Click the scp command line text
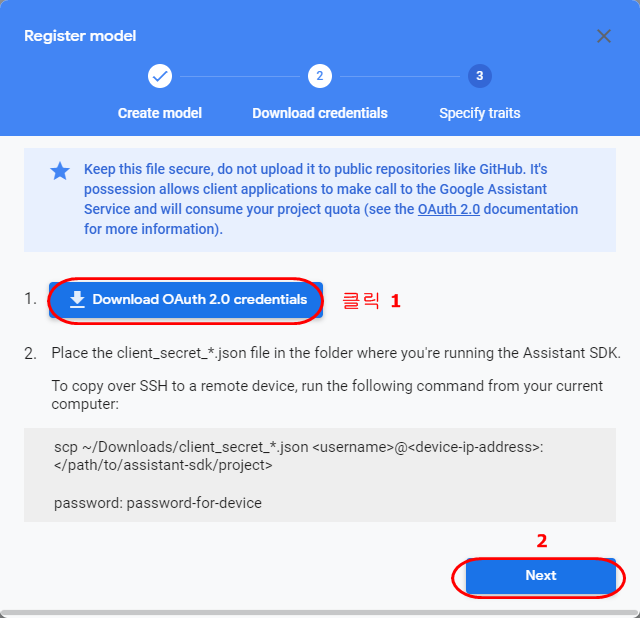Screen dimensions: 640x618 (298, 447)
